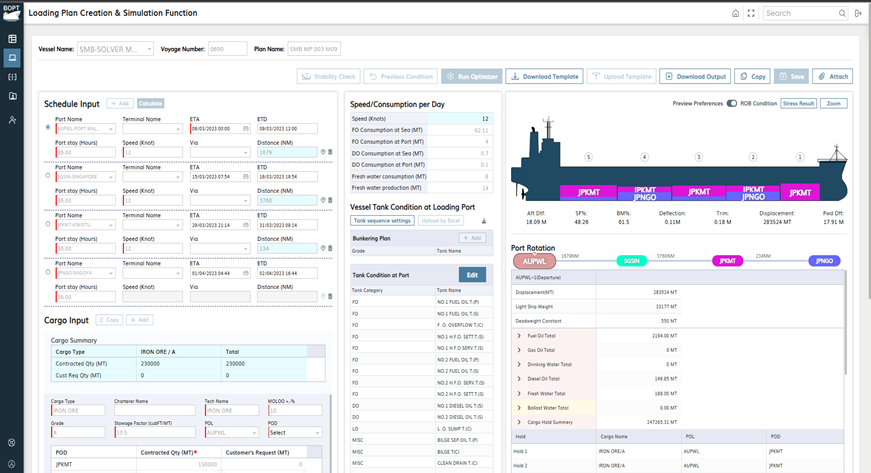Click the map pin icon for AUPWL row
The image size is (871, 473).
[323, 152]
